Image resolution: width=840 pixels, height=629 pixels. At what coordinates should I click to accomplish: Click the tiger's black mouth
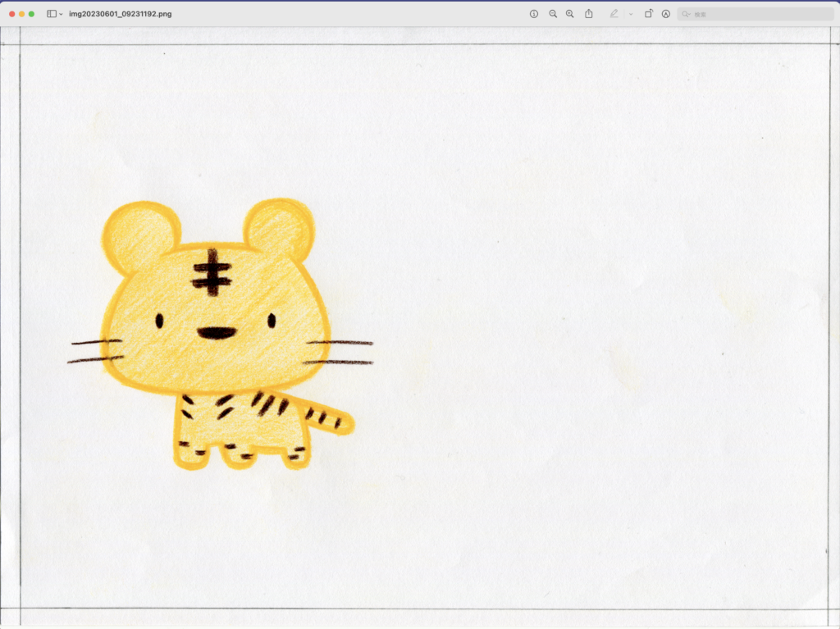[217, 333]
